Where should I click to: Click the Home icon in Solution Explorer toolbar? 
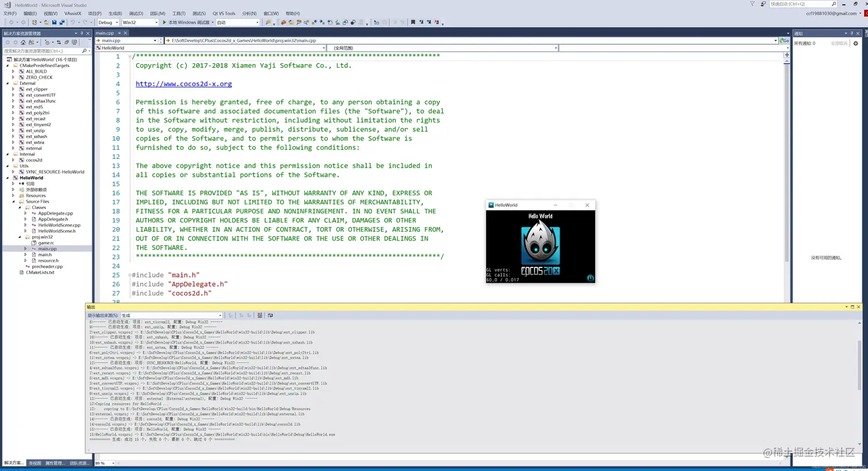pos(23,42)
